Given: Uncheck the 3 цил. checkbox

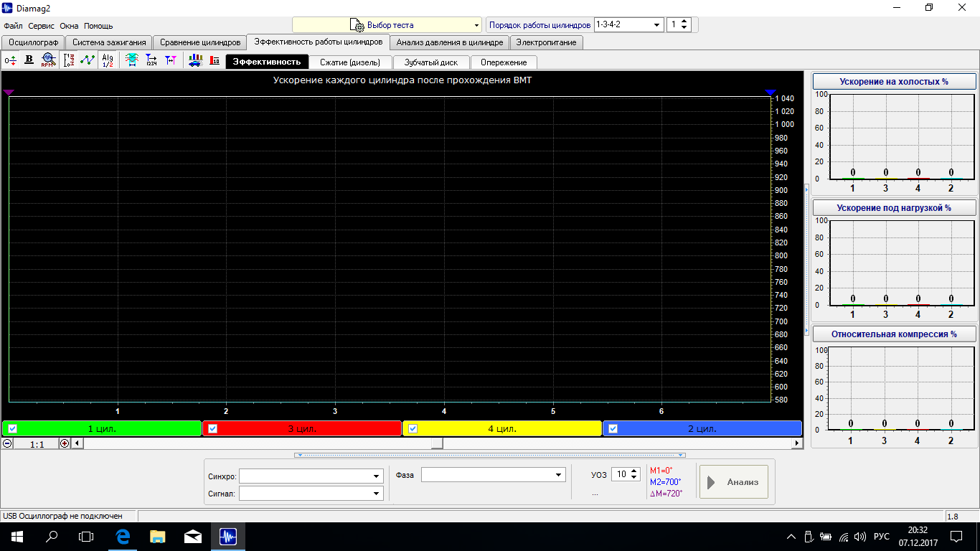Looking at the screenshot, I should [212, 429].
